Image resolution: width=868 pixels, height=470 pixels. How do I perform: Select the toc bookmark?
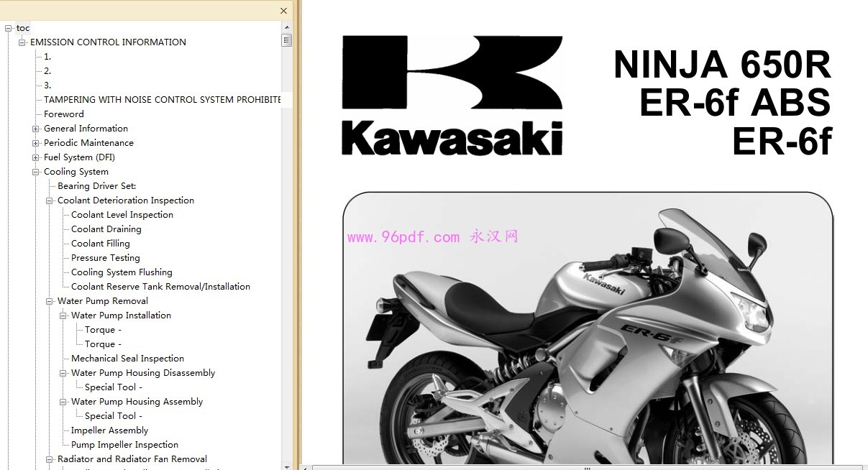click(23, 28)
